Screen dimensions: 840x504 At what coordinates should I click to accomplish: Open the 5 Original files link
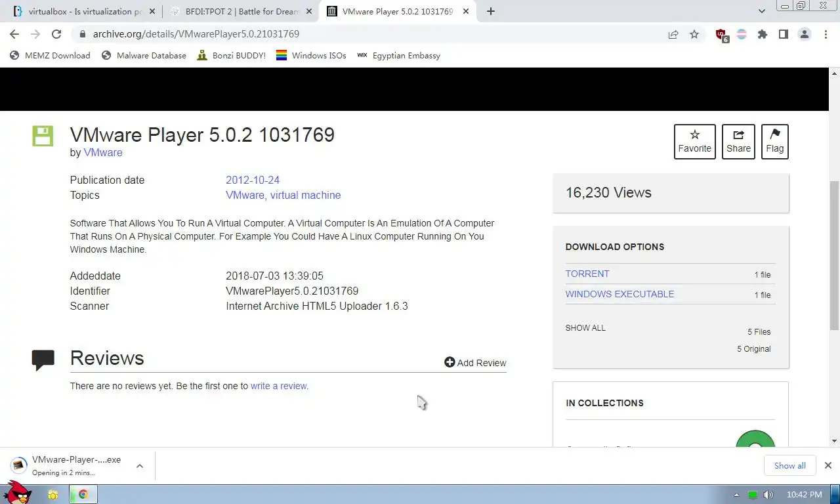point(754,349)
